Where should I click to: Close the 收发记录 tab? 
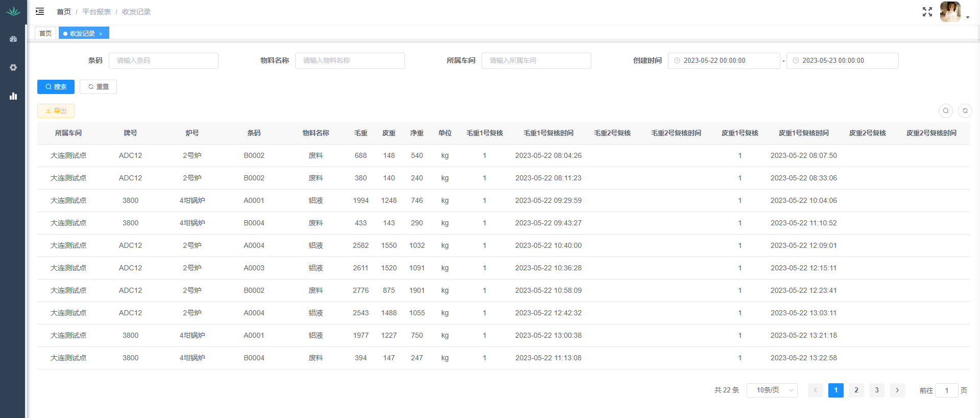(101, 34)
